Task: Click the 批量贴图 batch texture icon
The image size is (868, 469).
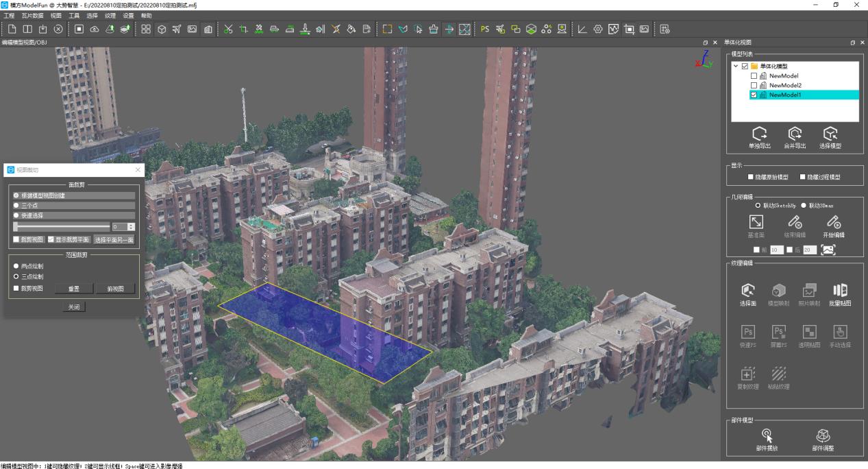Action: coord(840,290)
